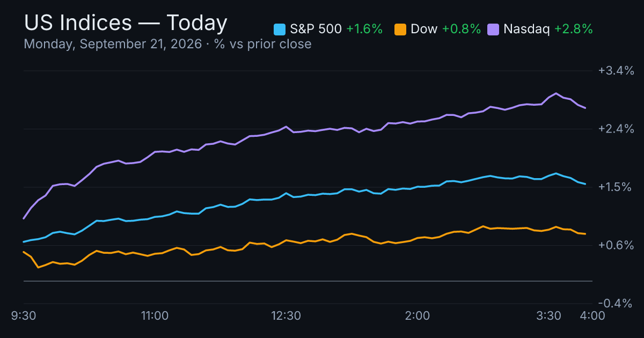The height and width of the screenshot is (338, 644).
Task: Click the 4:00 time axis label
Action: tap(592, 315)
